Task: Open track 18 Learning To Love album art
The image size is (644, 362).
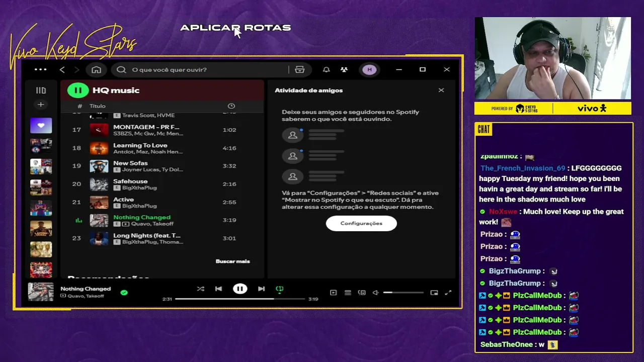Action: [x=99, y=148]
